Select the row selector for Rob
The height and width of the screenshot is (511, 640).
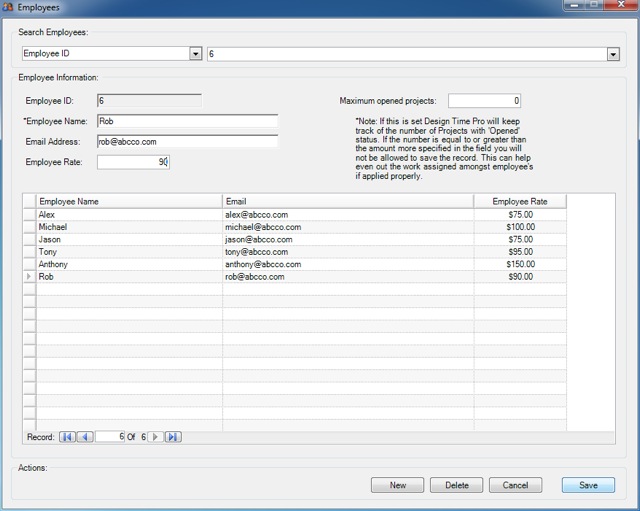point(29,277)
